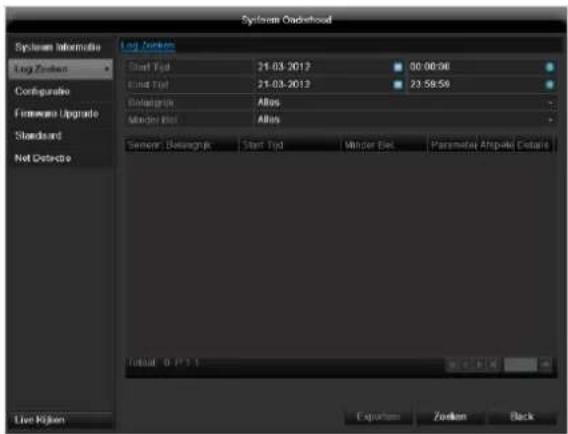
Task: Select Log Zoeken in the sidebar
Action: (60, 69)
